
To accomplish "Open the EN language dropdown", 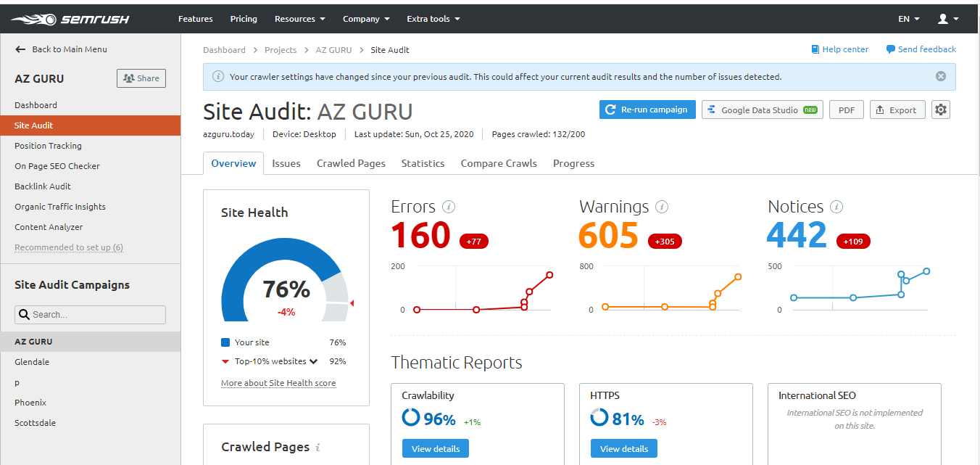I will [x=909, y=19].
